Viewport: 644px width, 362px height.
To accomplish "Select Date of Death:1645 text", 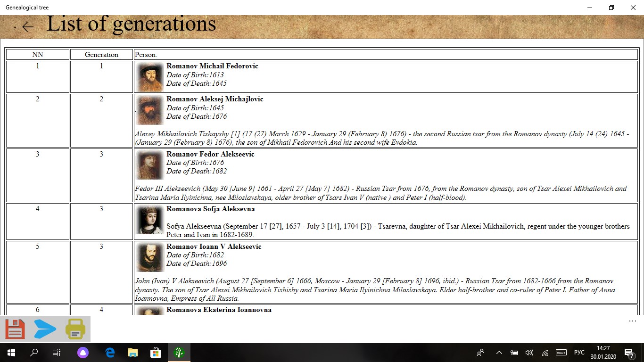I will pyautogui.click(x=197, y=83).
